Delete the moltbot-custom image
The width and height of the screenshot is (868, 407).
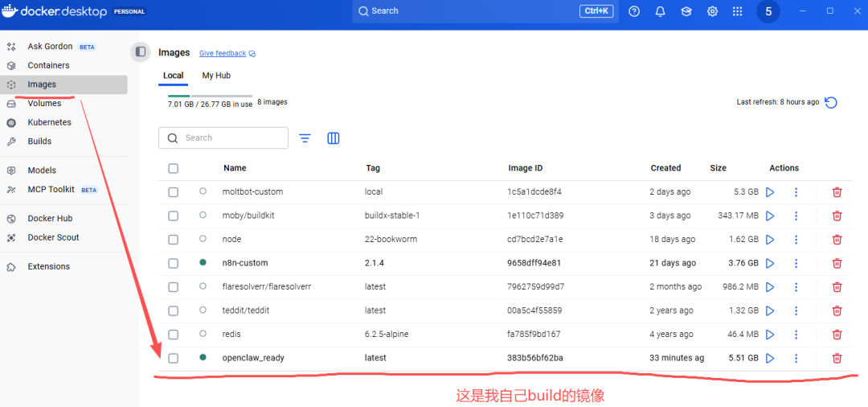(837, 192)
